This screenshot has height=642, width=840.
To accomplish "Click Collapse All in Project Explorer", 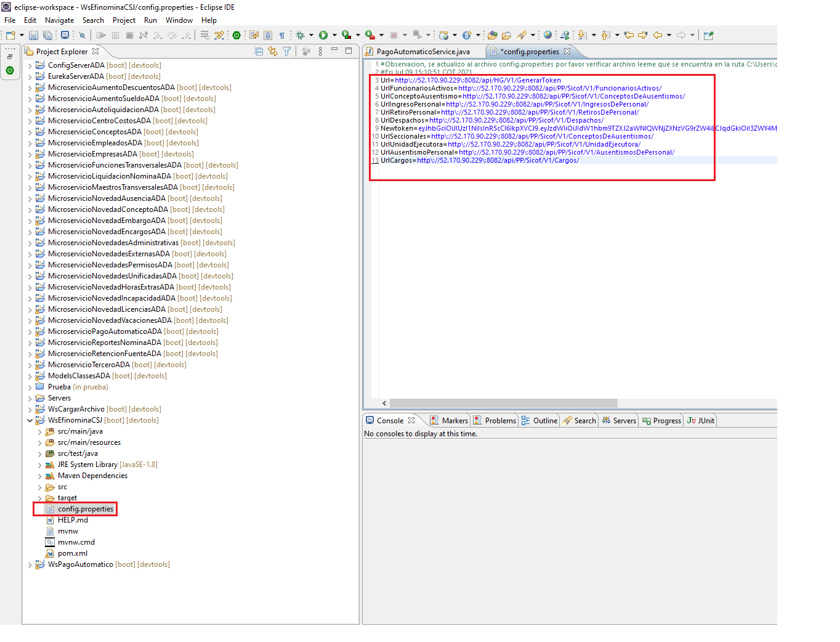I will pos(259,52).
